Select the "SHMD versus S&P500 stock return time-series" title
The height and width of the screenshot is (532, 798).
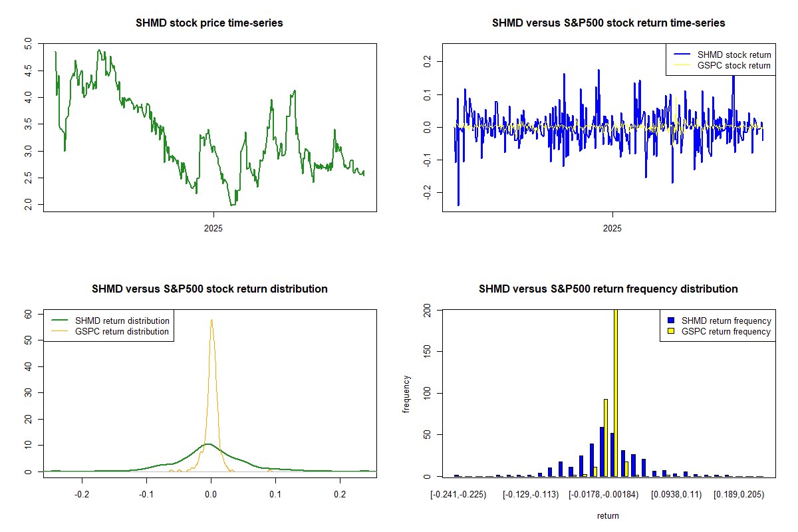coord(608,23)
